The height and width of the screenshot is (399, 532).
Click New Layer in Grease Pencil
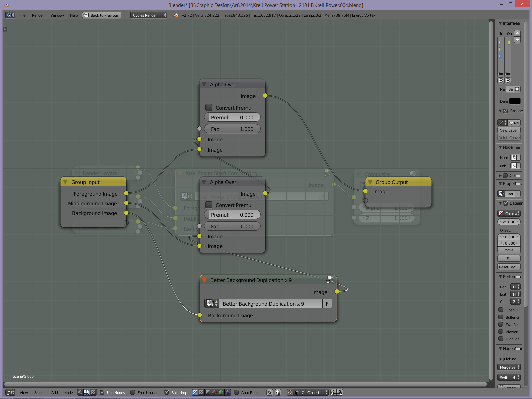click(509, 130)
